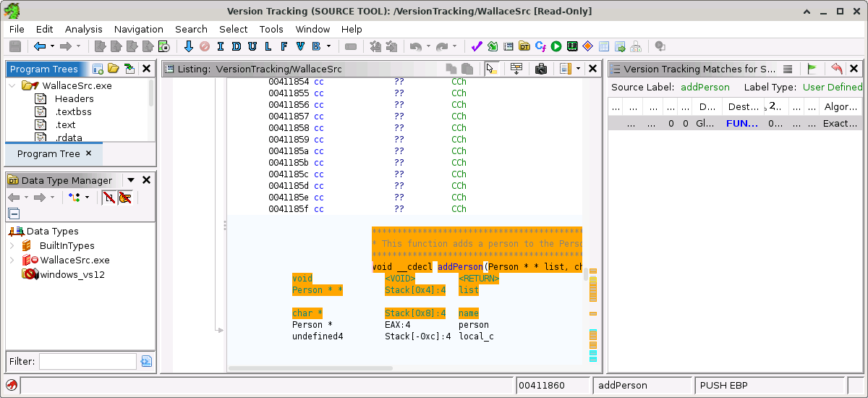
Task: Open the Navigation menu
Action: pos(138,29)
